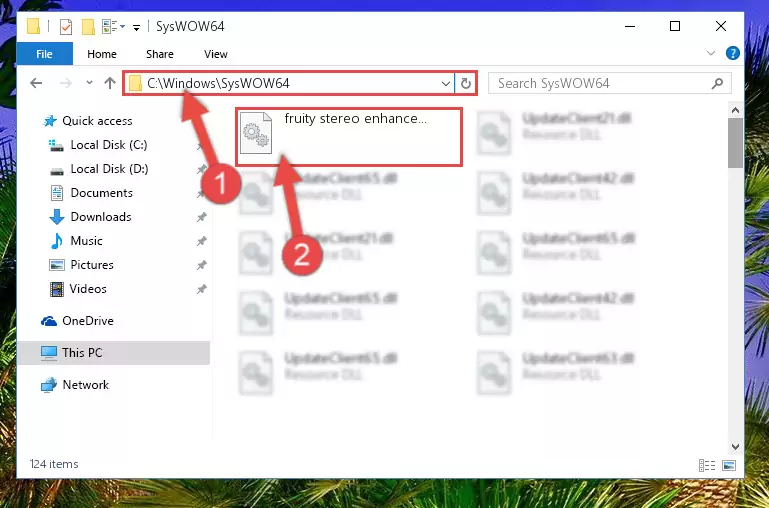Click the New folder quick access icon
The height and width of the screenshot is (508, 769).
tap(88, 26)
